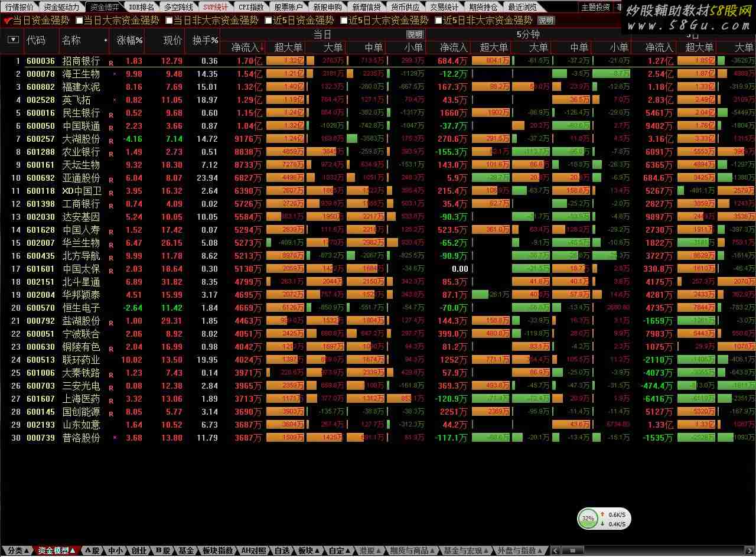Screen dimensions: 756x557
Task: Expand the 期货与商品 bottom menu
Action: pos(412,551)
